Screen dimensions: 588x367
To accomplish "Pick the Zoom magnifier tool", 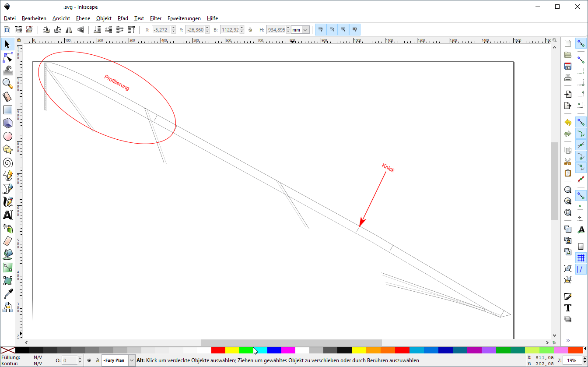I will tap(8, 83).
